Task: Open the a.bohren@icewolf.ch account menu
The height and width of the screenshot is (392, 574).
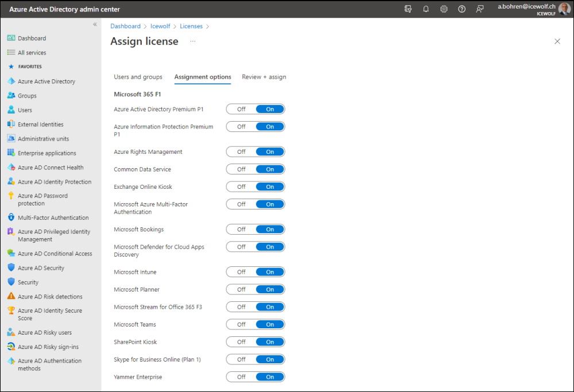Action: pyautogui.click(x=526, y=9)
